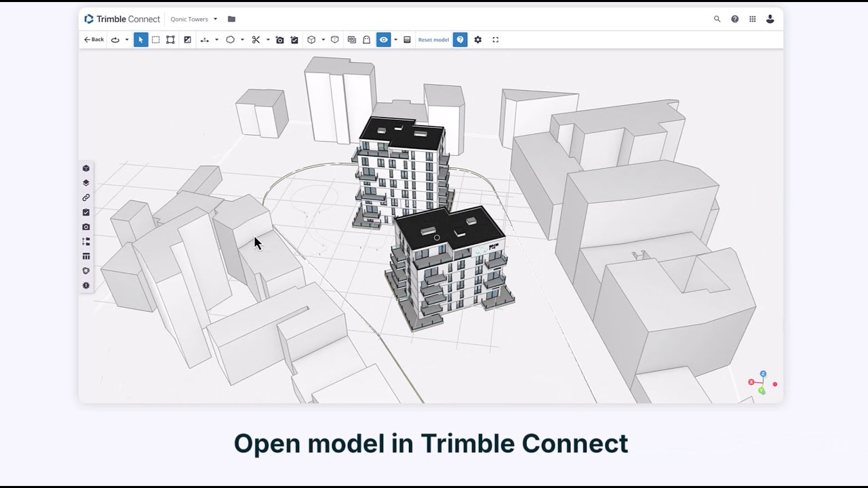Open the user account profile icon
868x488 pixels.
pyautogui.click(x=770, y=19)
